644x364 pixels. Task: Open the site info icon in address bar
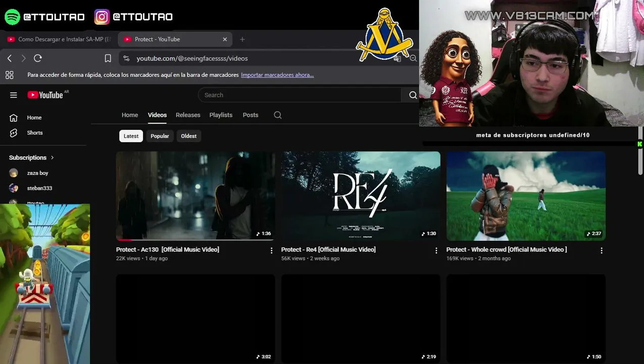pos(126,59)
